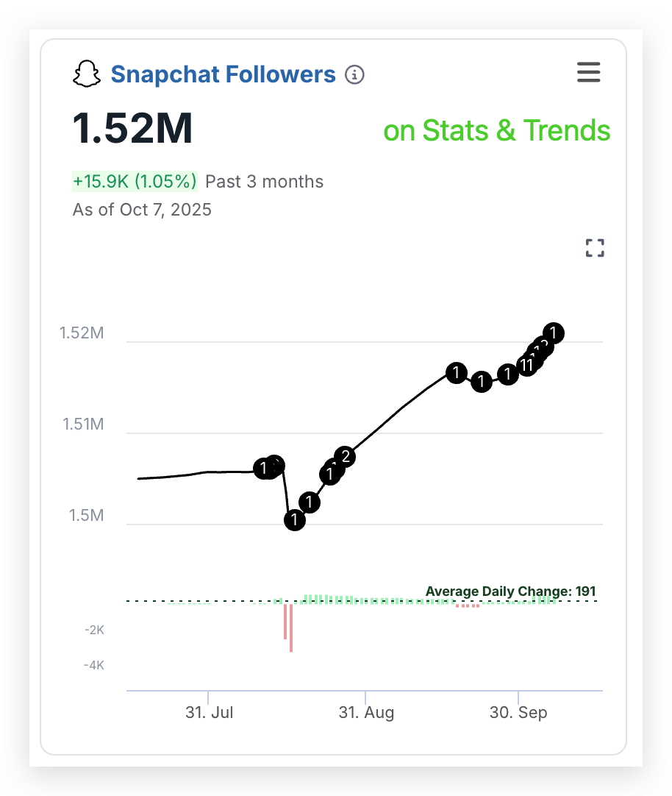Click the info icon beside Snapchat Followers

click(355, 75)
